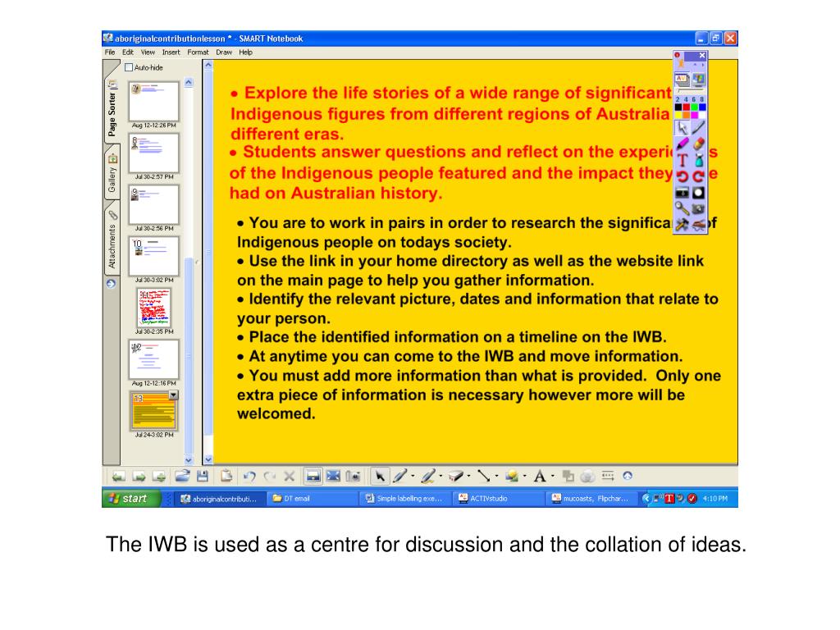Click the line properties icon in toolbar
This screenshot has height=630, width=840.
[608, 476]
